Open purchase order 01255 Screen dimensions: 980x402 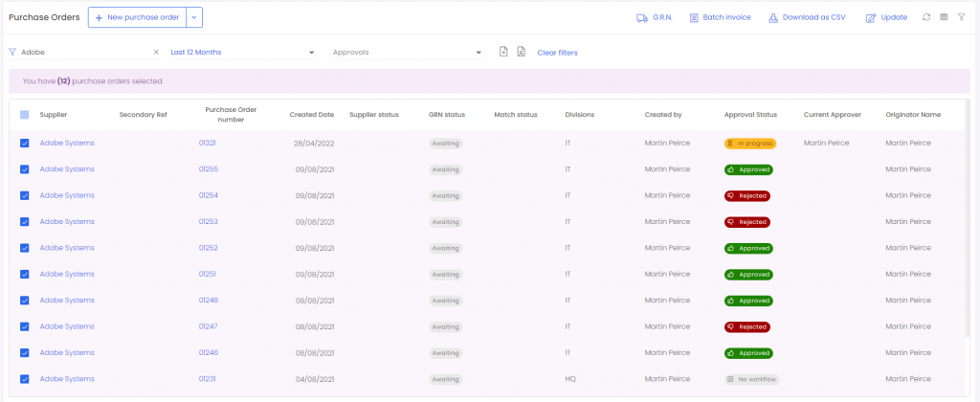[208, 169]
